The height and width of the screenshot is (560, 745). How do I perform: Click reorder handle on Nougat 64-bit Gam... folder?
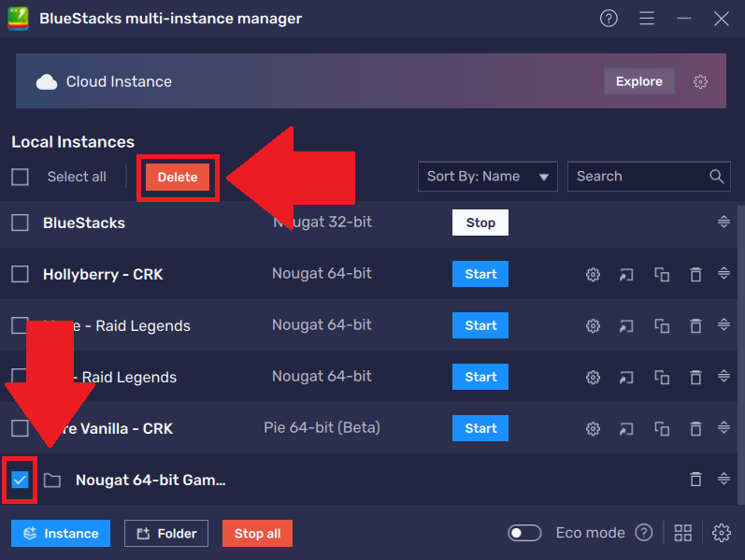click(x=724, y=479)
